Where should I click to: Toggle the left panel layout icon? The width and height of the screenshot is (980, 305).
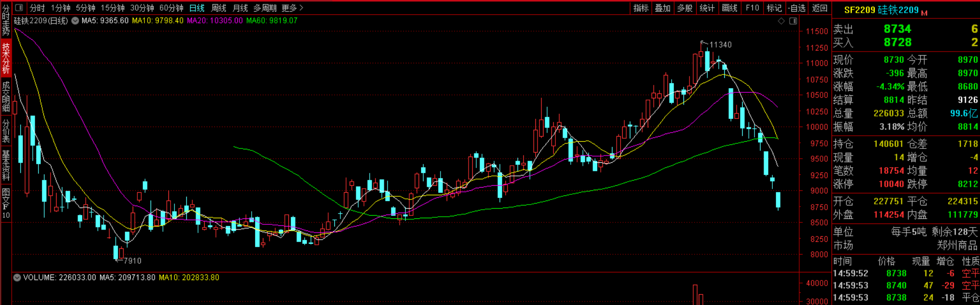(19, 8)
